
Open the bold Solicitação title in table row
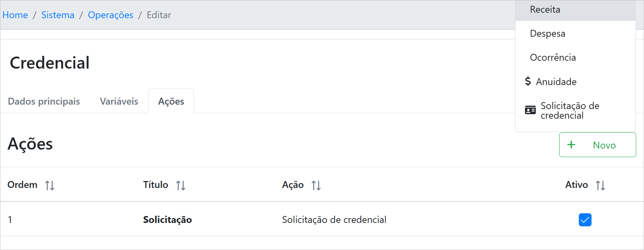point(167,220)
